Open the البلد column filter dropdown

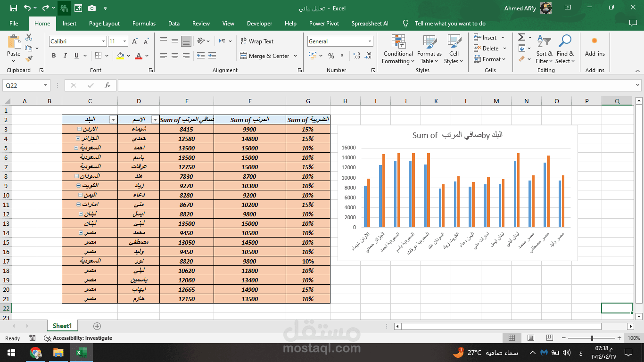[112, 120]
